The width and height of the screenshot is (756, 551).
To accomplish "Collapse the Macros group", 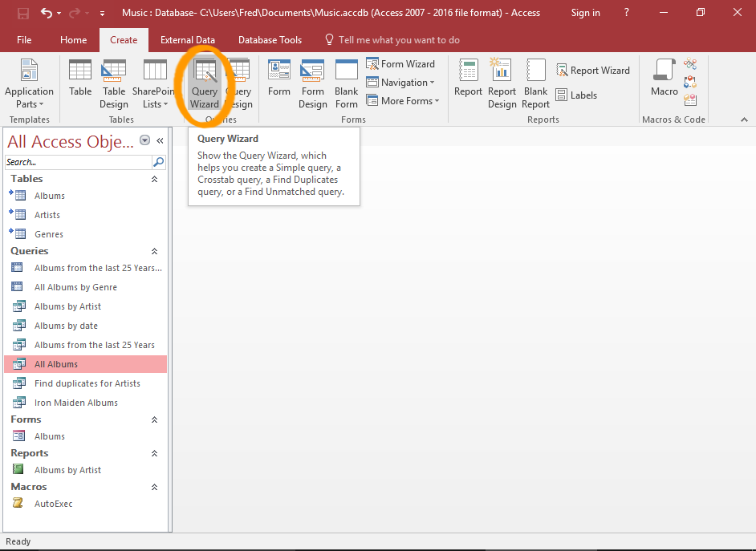I will coord(154,488).
